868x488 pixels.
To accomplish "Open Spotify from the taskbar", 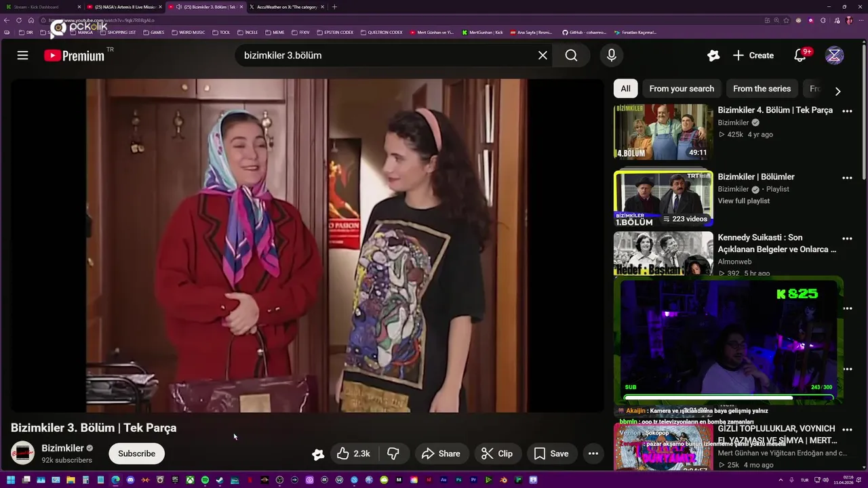I will click(x=205, y=480).
